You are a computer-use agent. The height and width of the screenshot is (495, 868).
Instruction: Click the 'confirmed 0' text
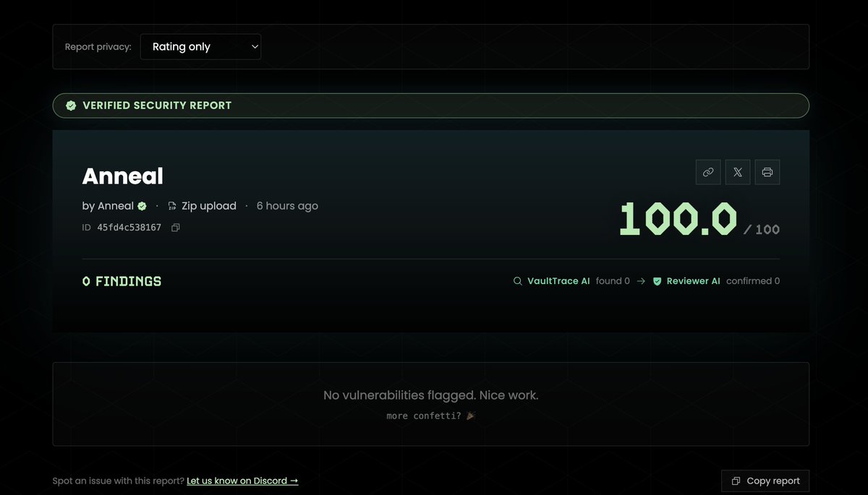coord(753,281)
